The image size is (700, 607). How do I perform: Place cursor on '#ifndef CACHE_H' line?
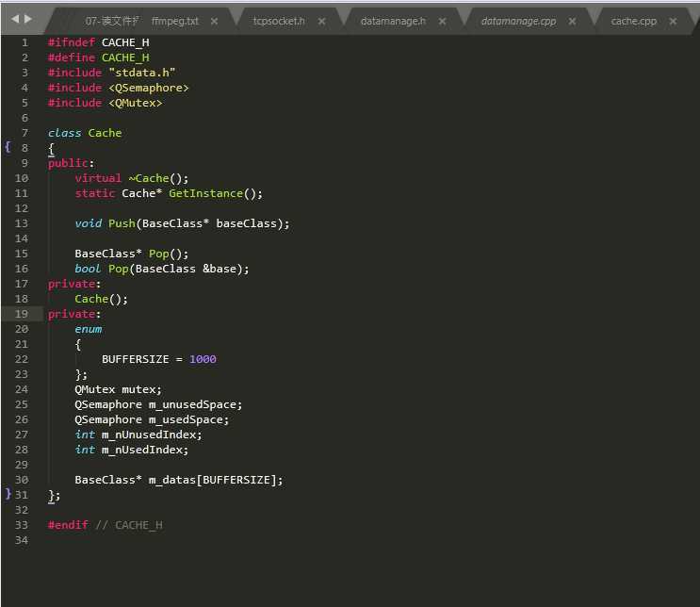99,42
